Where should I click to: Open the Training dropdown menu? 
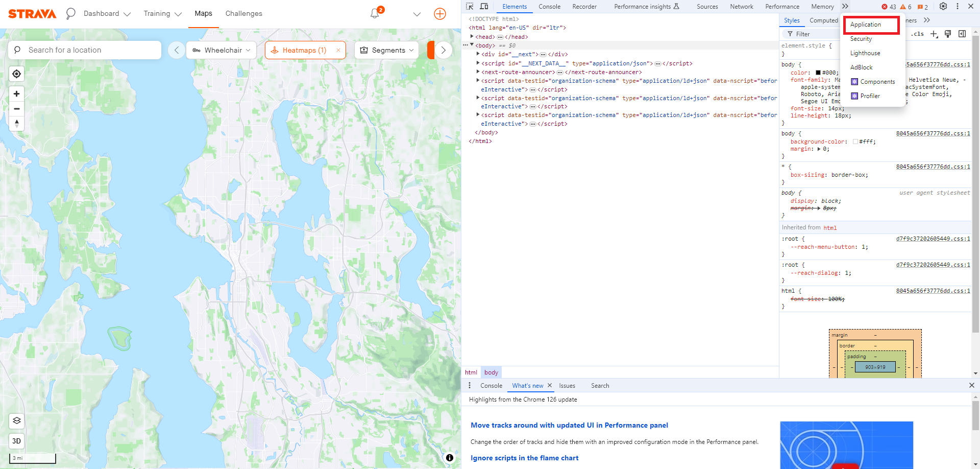pyautogui.click(x=163, y=14)
